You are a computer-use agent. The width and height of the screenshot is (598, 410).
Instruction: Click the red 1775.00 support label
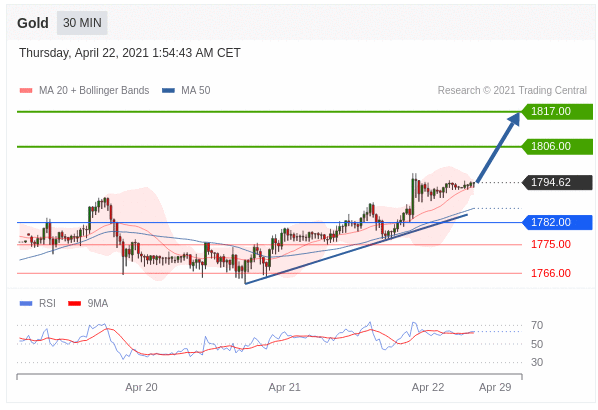551,244
